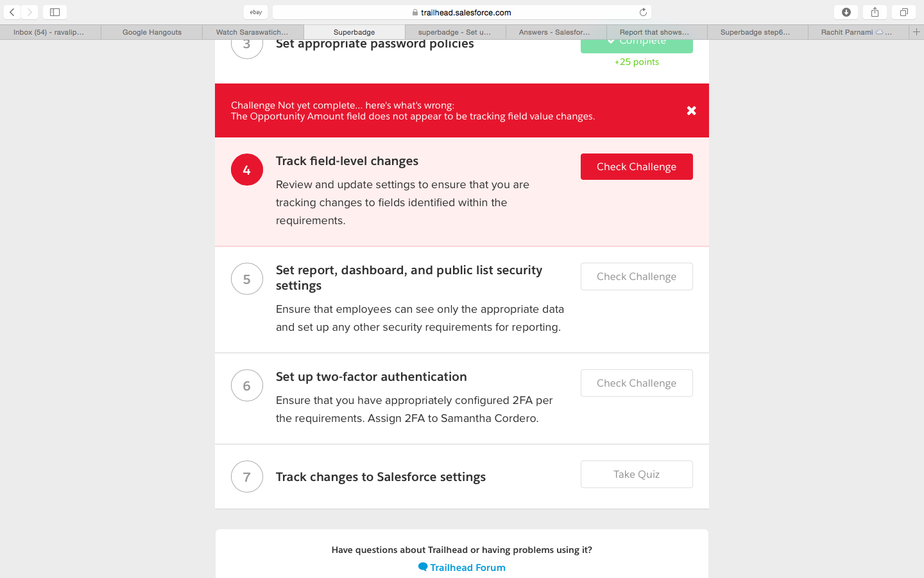924x578 pixels.
Task: Click the Safari forward arrow
Action: 30,12
